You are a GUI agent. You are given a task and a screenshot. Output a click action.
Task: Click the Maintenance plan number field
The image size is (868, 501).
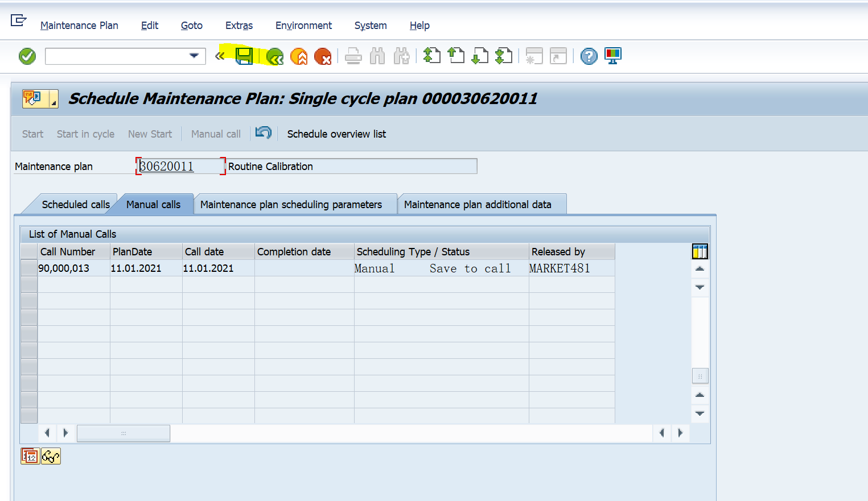coord(180,166)
